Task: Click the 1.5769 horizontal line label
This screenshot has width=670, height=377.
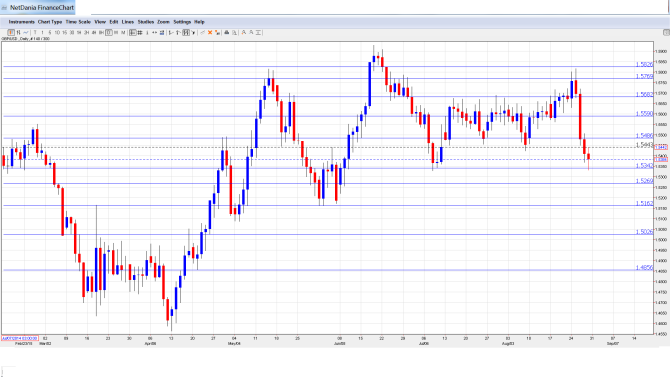Action: 644,77
